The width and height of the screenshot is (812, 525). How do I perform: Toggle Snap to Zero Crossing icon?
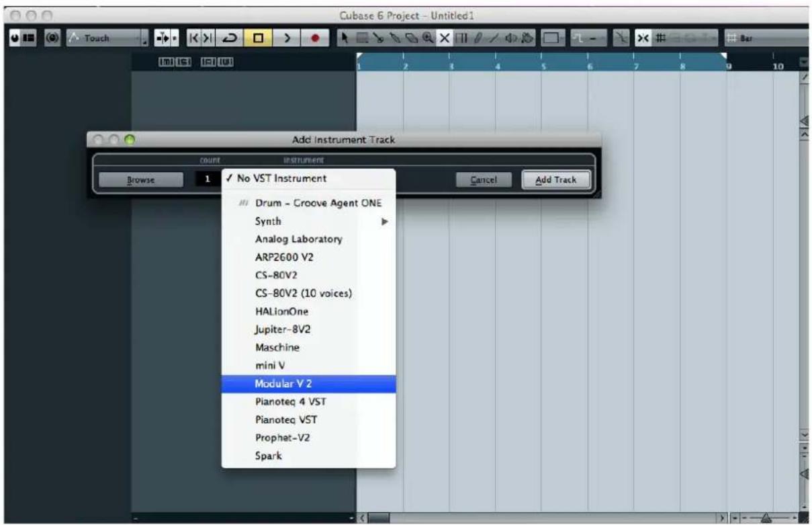pyautogui.click(x=621, y=38)
